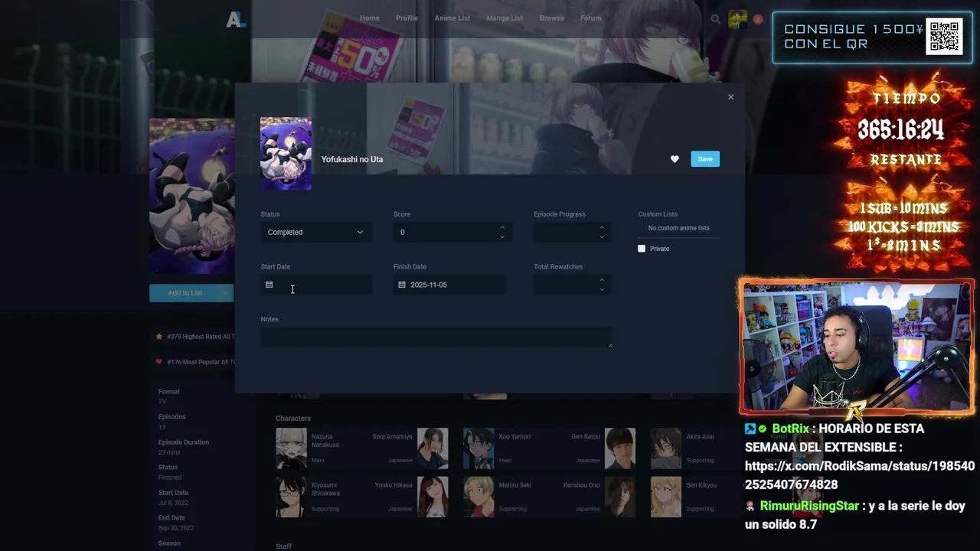Click the Gen Satou portrait thumbnail
980x551 pixels.
click(x=620, y=448)
